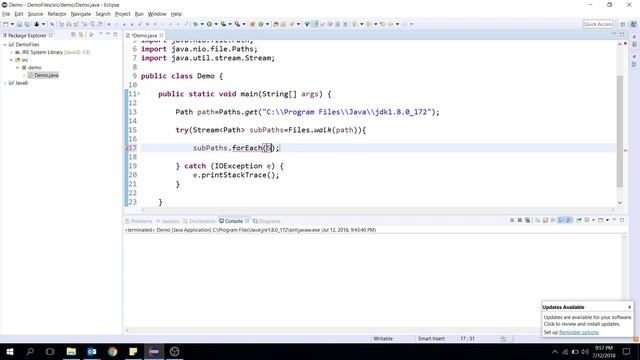This screenshot has height=360, width=640.
Task: Select the Java perspective icon
Action: tap(633, 24)
